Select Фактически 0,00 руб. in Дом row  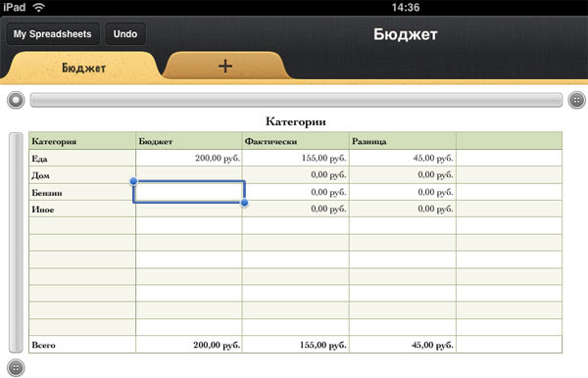click(296, 175)
